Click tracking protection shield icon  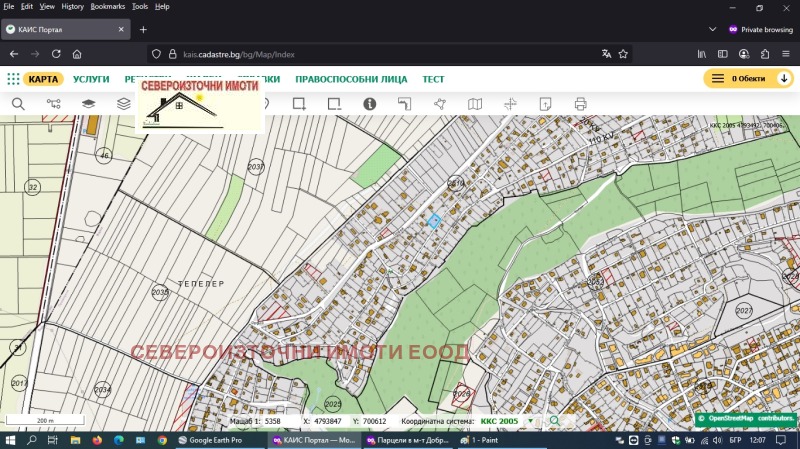tap(157, 54)
